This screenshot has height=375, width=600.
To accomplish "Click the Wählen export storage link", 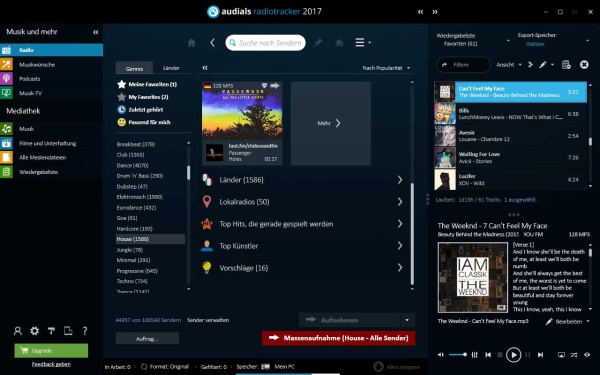I will point(535,44).
